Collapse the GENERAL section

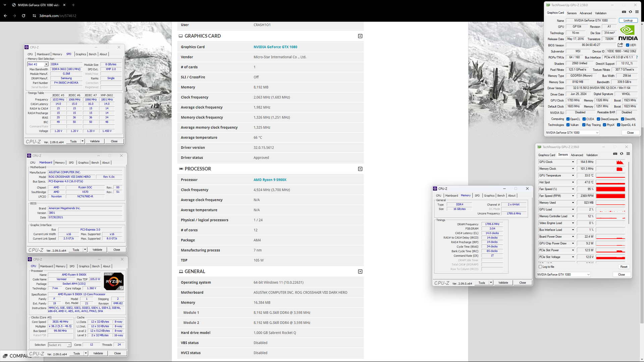tap(360, 271)
